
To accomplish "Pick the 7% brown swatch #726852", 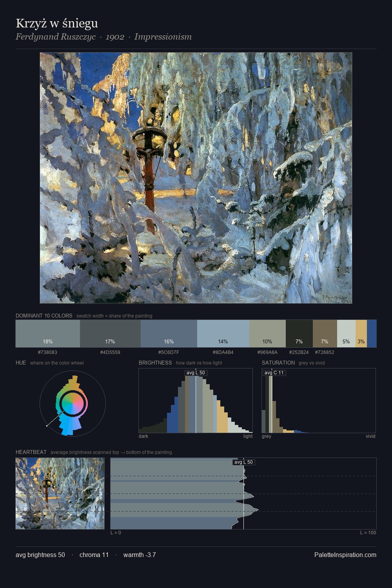I will point(325,334).
